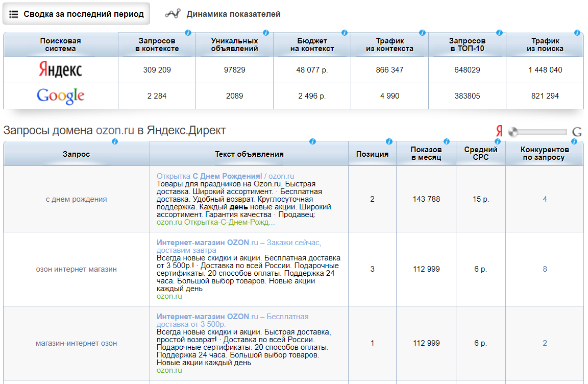Open query link магазин-интернет озон
Screen dimensions: 588x384
[x=76, y=343]
